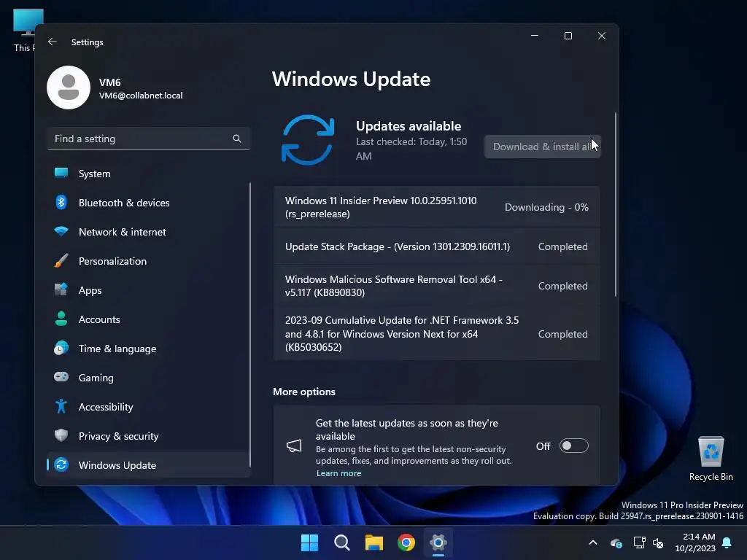Click Download & install all button
Screen dimensions: 747x560
pos(543,147)
